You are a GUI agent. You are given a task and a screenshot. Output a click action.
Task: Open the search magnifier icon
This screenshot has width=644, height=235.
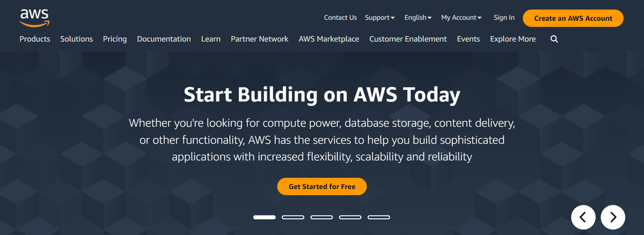(554, 39)
